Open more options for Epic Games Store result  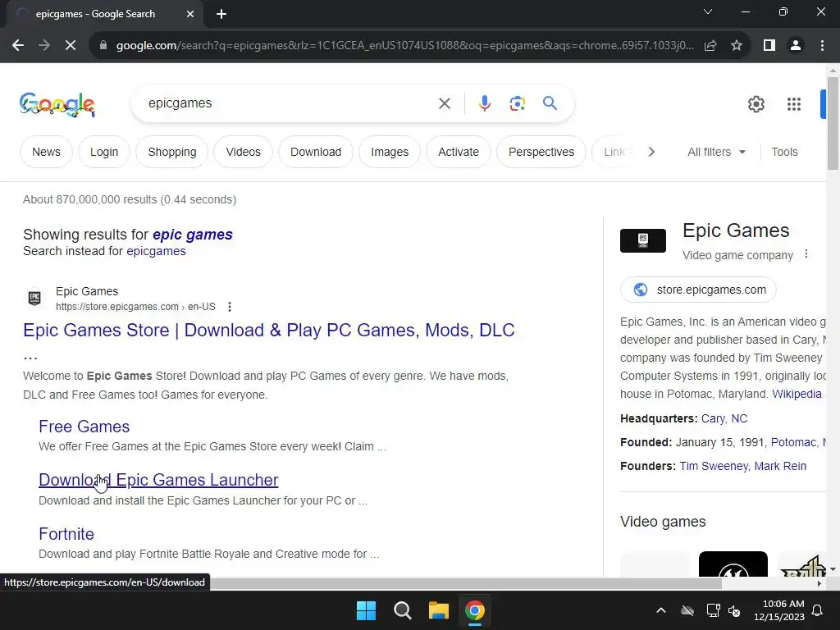(x=230, y=307)
